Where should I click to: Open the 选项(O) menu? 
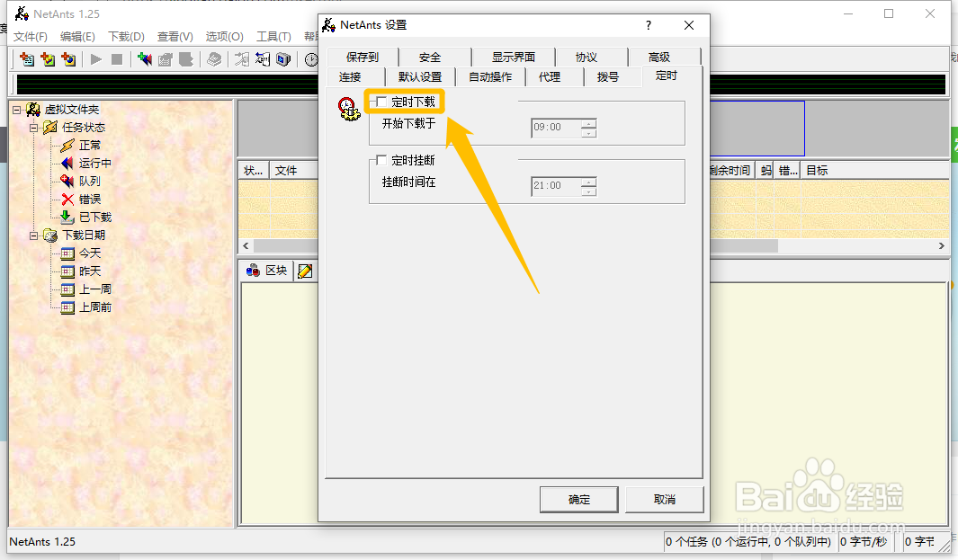click(224, 37)
